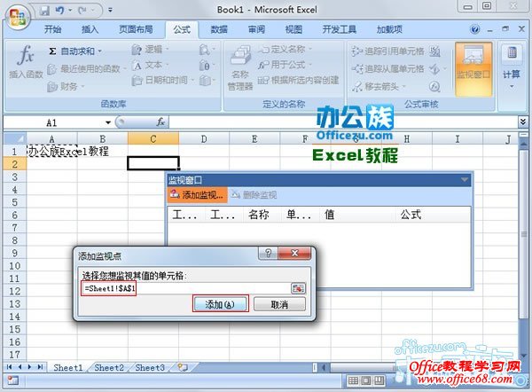Screen dimensions: 532x392
Task: Insert a new worksheet tab
Action: click(183, 367)
